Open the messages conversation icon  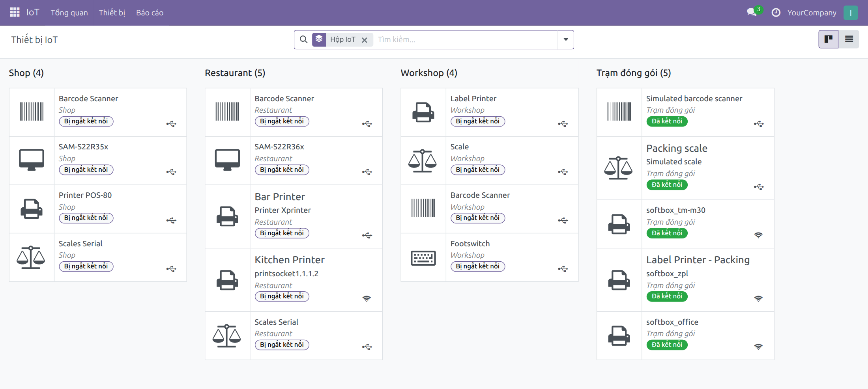[752, 12]
